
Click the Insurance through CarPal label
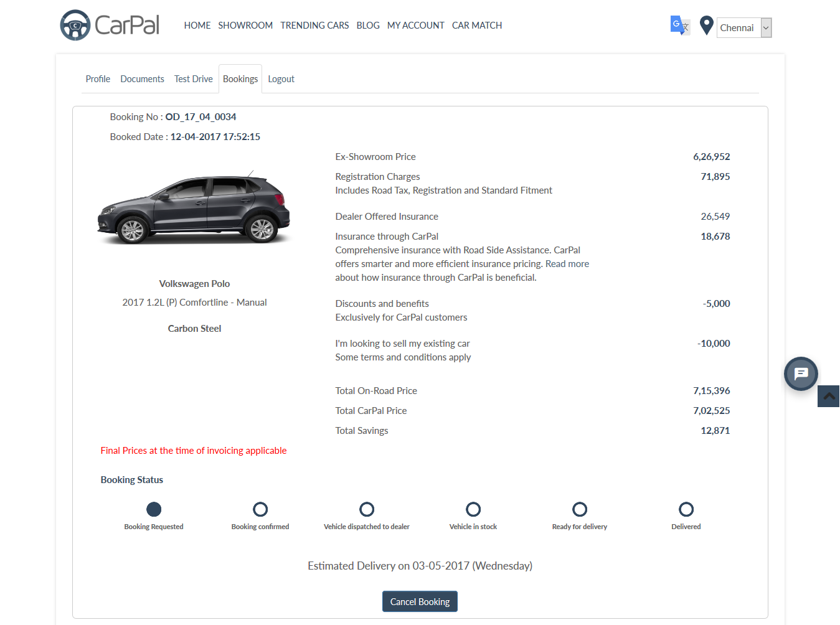(x=387, y=237)
